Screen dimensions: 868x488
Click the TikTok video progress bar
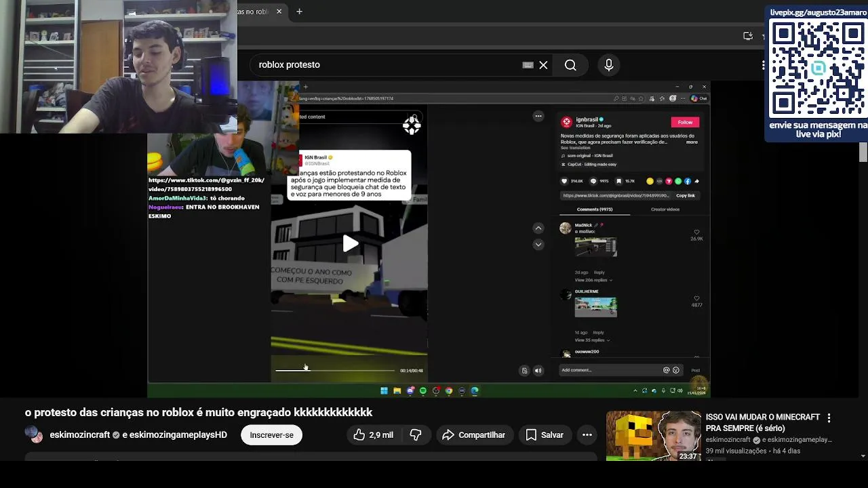(335, 370)
